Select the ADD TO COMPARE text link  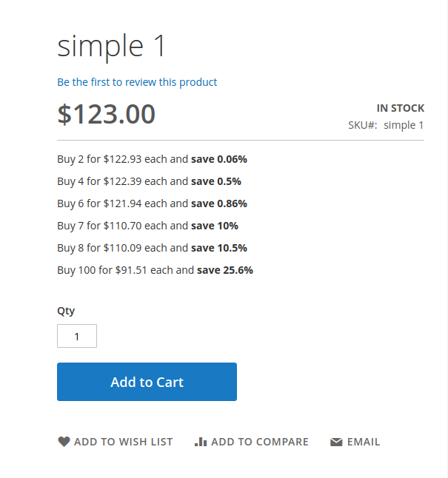[x=260, y=442]
